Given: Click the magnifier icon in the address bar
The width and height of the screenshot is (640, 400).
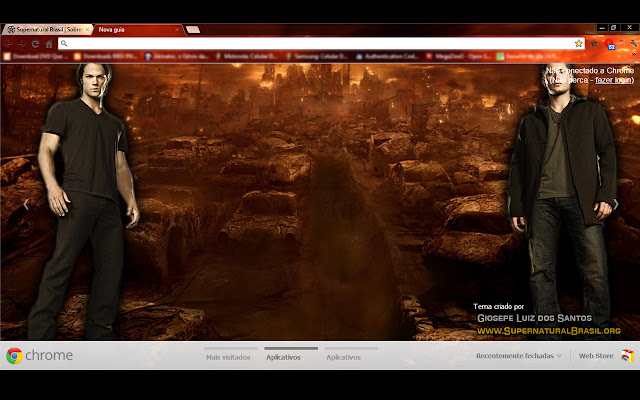Looking at the screenshot, I should tap(64, 43).
